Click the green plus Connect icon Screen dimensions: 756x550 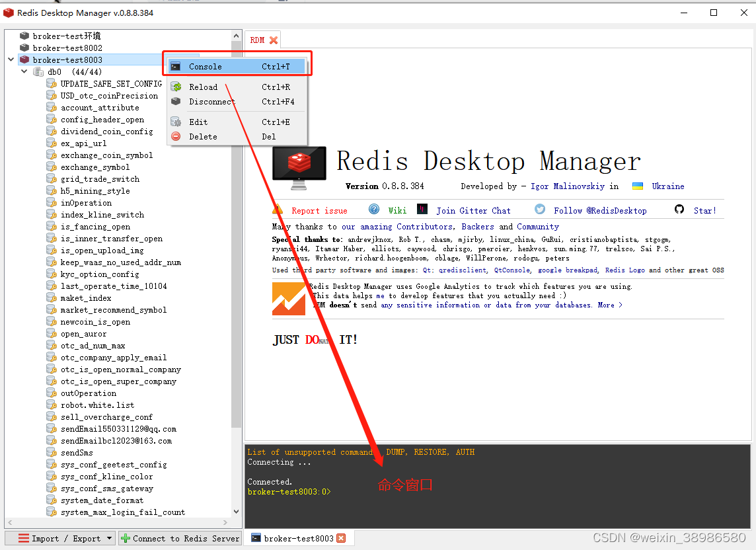point(125,537)
